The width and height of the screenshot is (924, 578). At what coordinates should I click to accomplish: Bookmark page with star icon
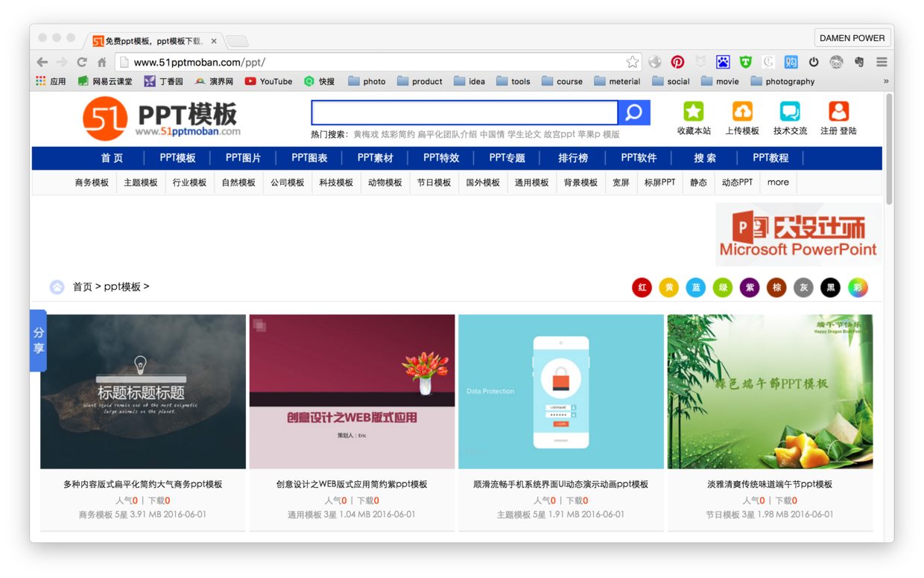(632, 63)
